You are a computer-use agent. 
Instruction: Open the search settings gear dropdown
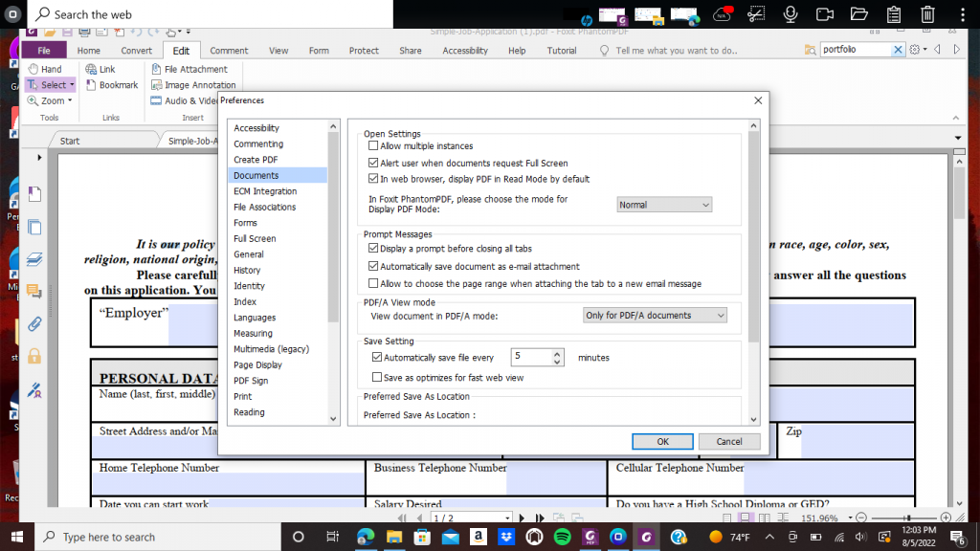(x=918, y=50)
